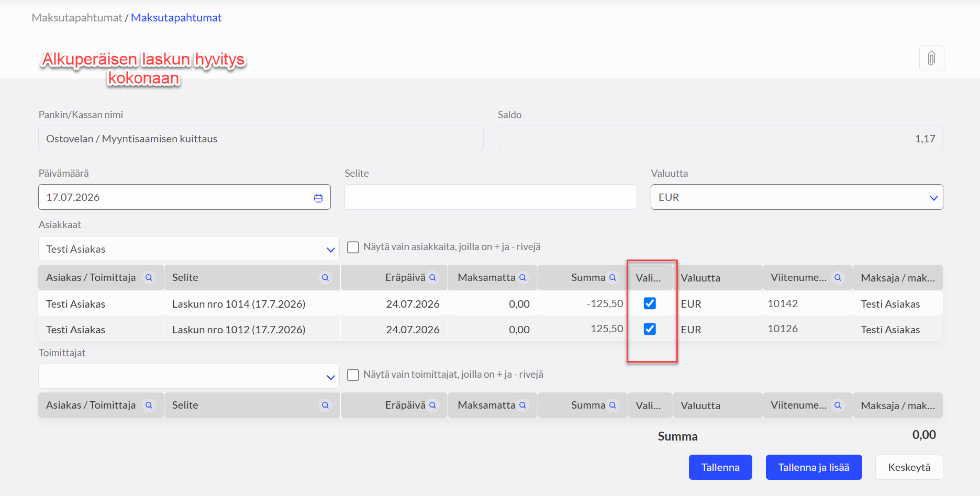Click Testi Asiakas in invoice 1014 customer column
The width and height of the screenshot is (980, 496).
75,304
